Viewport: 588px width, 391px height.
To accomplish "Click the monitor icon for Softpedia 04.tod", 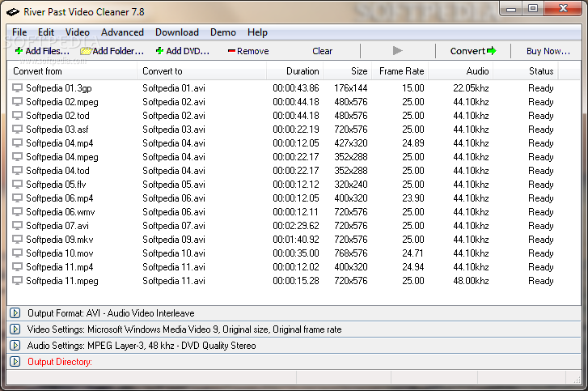I will 17,170.
